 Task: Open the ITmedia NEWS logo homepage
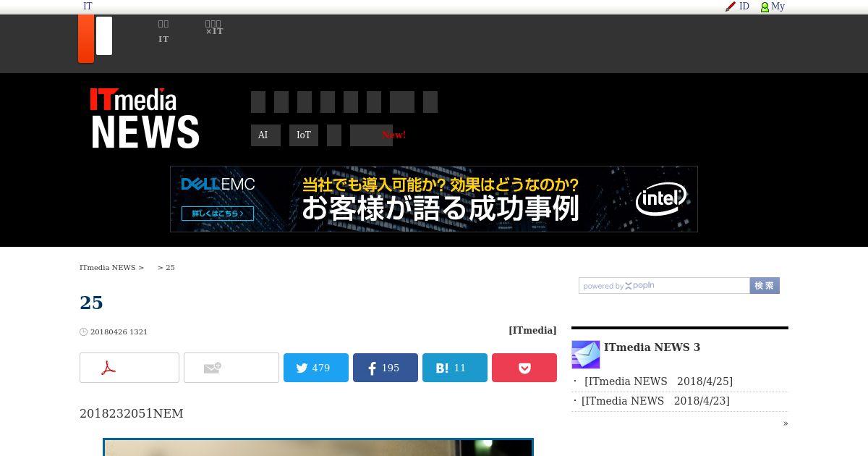[x=145, y=118]
